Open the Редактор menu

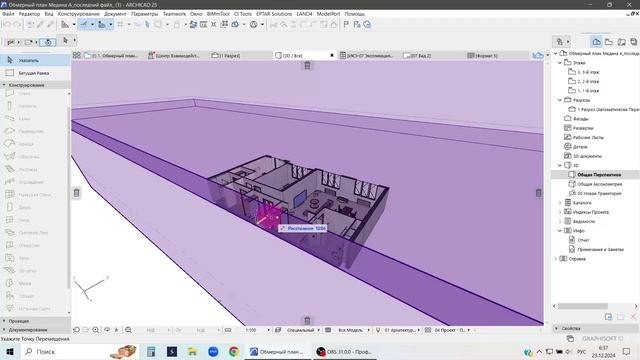[x=29, y=14]
